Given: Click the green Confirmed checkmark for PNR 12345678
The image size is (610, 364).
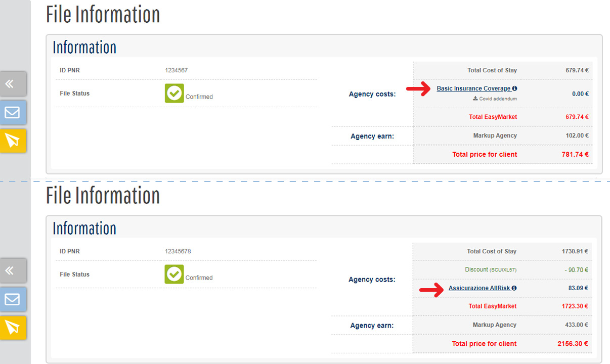Looking at the screenshot, I should [174, 275].
